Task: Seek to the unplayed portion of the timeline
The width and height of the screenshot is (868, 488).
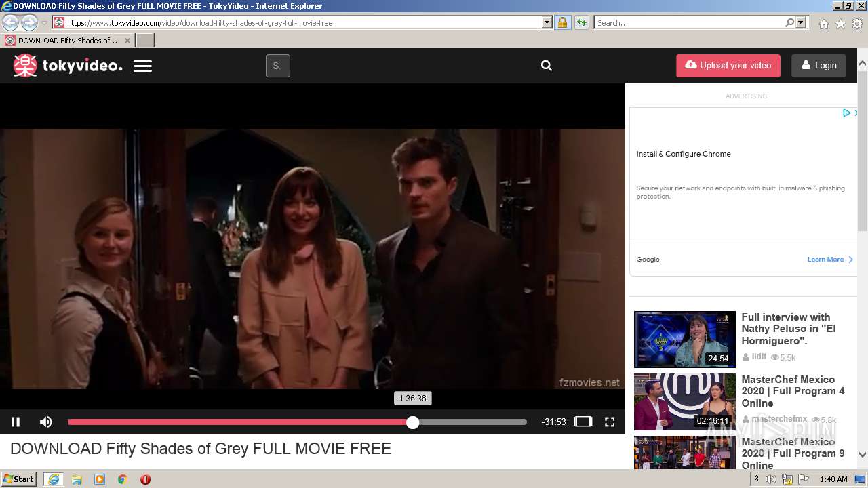Action: coord(473,422)
